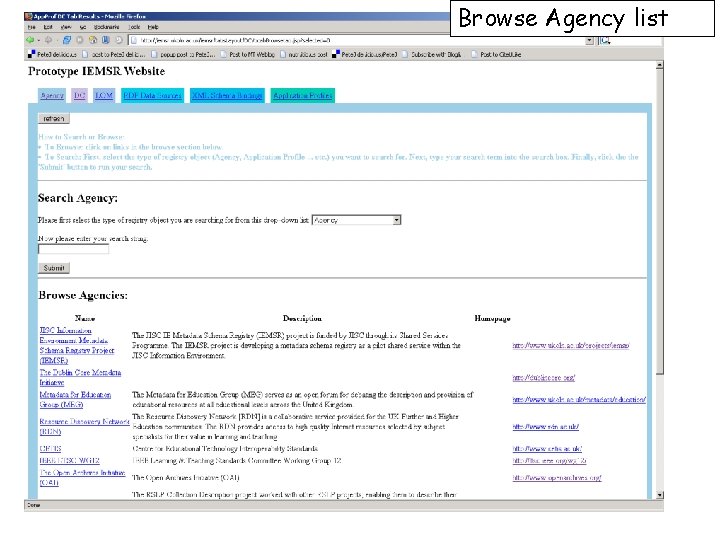The image size is (720, 540).
Task: Click the 'Homepage' column header
Action: [x=492, y=318]
